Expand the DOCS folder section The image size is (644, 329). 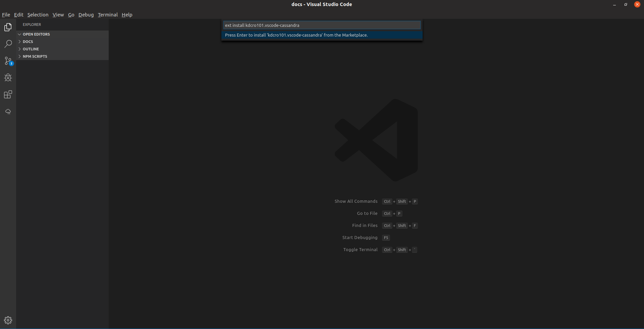28,41
